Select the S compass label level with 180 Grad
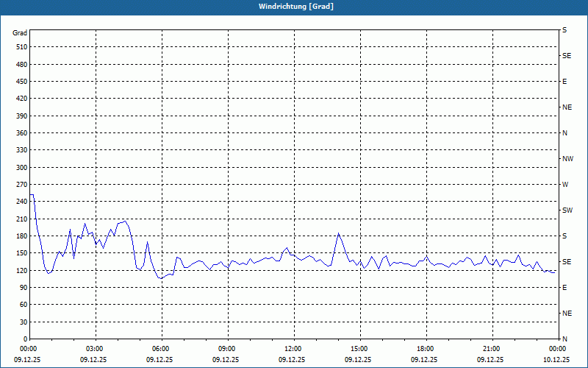Viewport: 588px width, 368px height. click(x=564, y=236)
